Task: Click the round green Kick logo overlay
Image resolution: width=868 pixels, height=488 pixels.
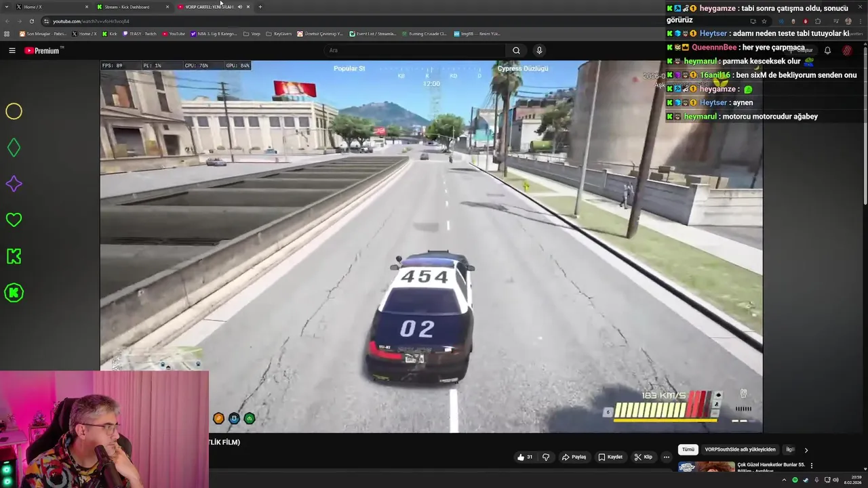Action: point(14,293)
